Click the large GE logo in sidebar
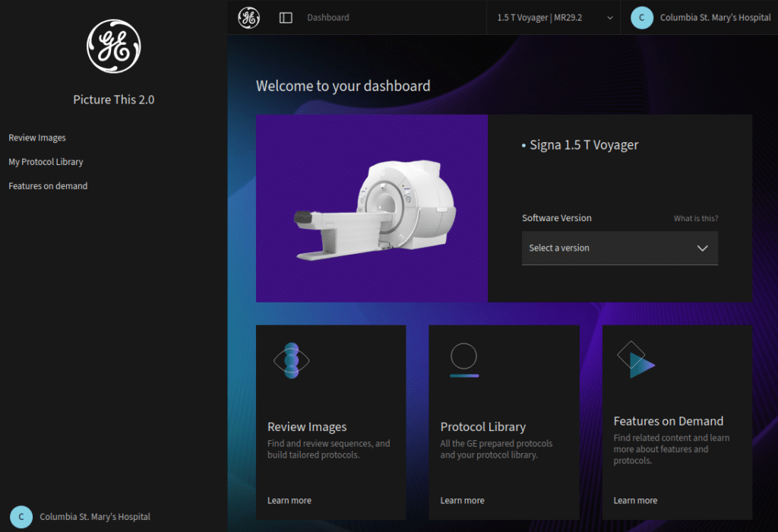The height and width of the screenshot is (532, 778). [114, 46]
